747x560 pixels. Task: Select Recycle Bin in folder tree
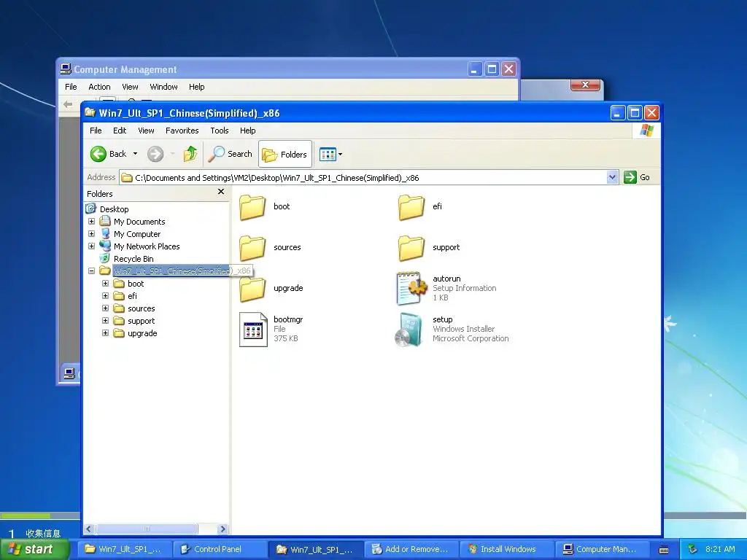coord(133,259)
